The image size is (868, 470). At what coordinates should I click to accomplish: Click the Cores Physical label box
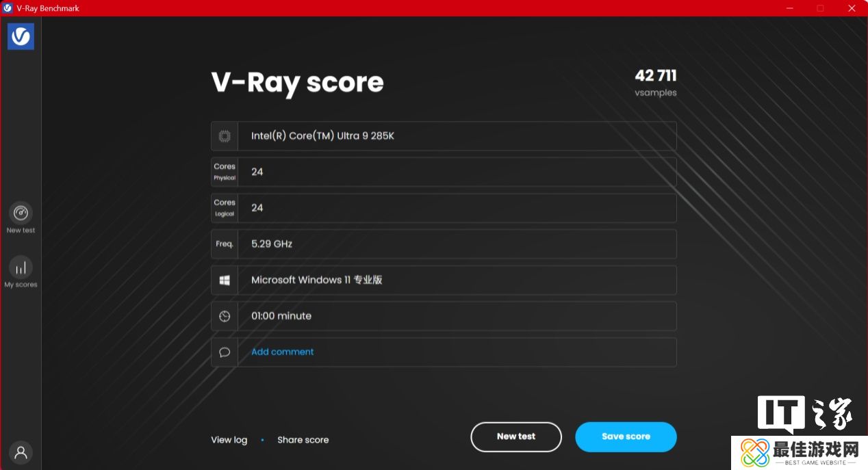pos(224,172)
